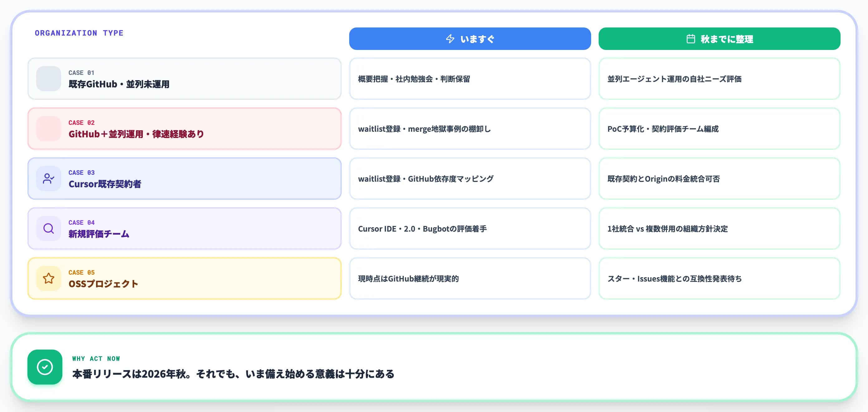868x412 pixels.
Task: Click the blank gray icon tile in CASE 01
Action: point(49,79)
